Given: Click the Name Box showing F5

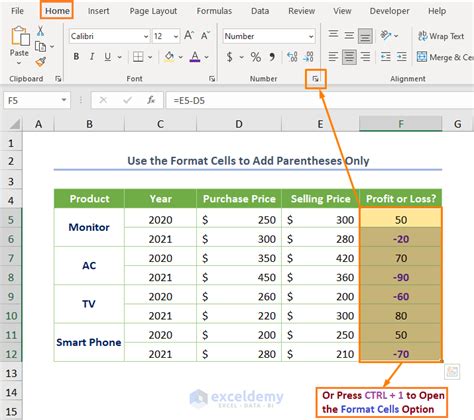Looking at the screenshot, I should tap(32, 100).
